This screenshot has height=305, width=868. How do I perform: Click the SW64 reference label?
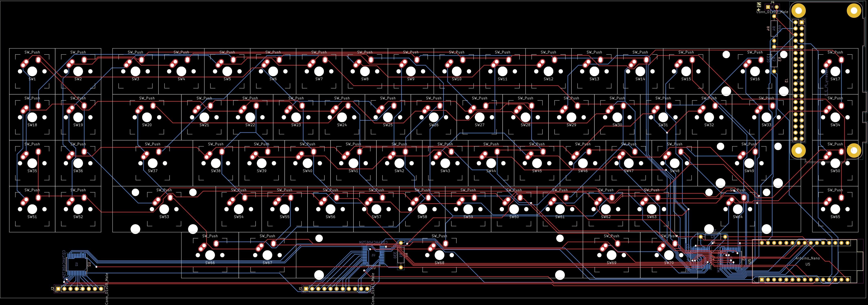click(738, 217)
